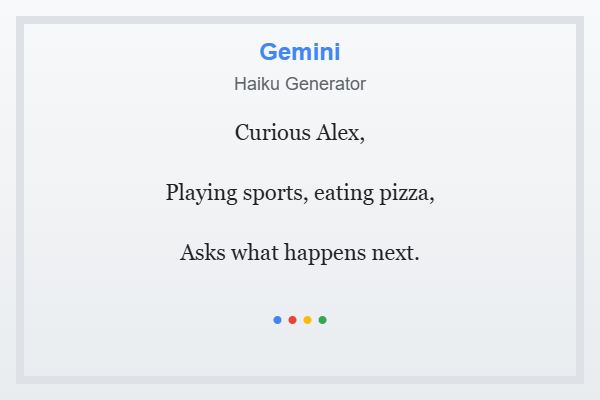Click the 'Playing sports, eating pizza,' line

(300, 193)
